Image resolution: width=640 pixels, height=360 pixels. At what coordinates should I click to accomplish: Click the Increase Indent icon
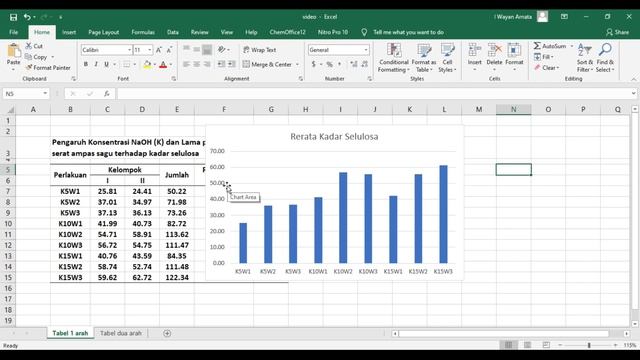(231, 64)
